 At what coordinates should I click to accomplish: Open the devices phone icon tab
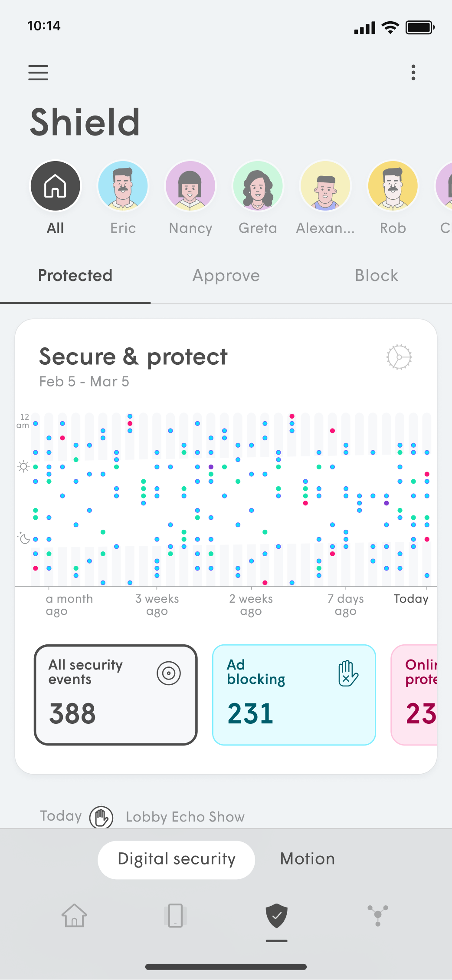(175, 915)
